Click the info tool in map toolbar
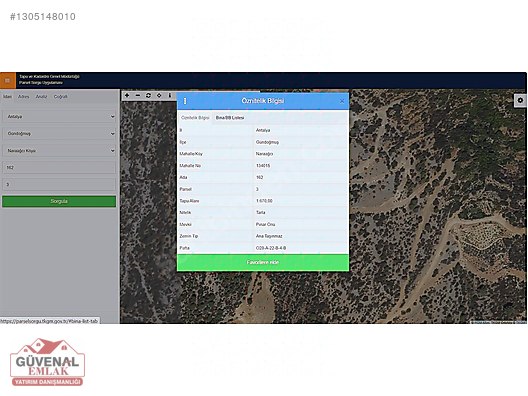The width and height of the screenshot is (528, 396). click(x=170, y=96)
